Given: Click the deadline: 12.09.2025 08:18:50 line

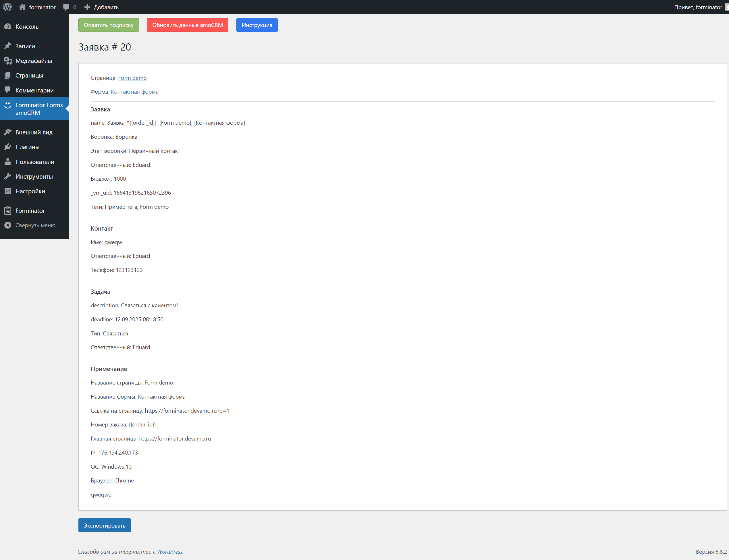Looking at the screenshot, I should (127, 319).
